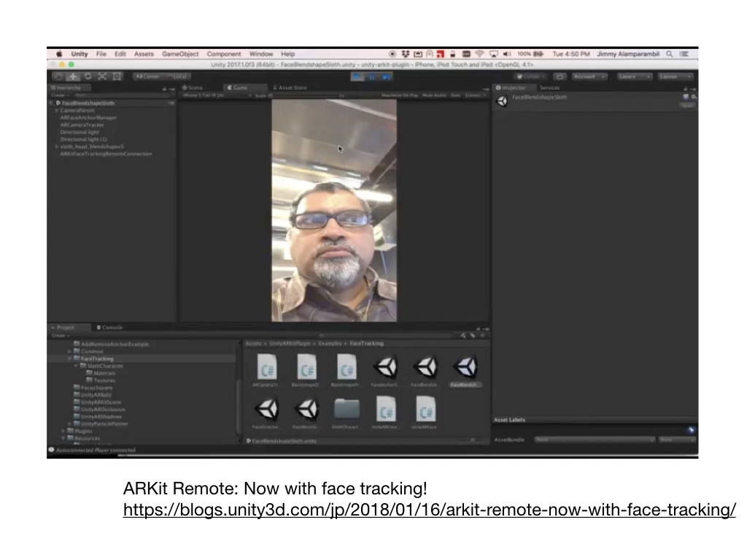Select the highlighted FaceBlendsh... scene asset

(465, 370)
